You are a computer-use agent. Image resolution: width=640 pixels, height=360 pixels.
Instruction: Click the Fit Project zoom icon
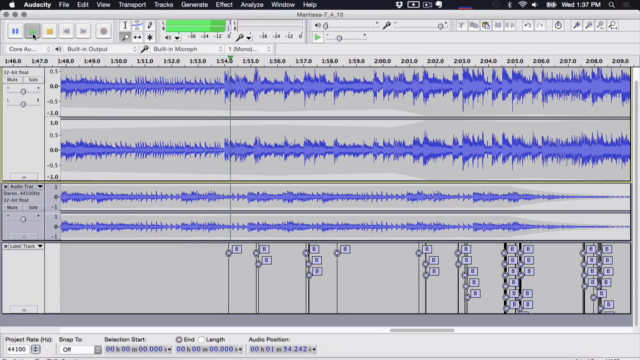coord(613,25)
